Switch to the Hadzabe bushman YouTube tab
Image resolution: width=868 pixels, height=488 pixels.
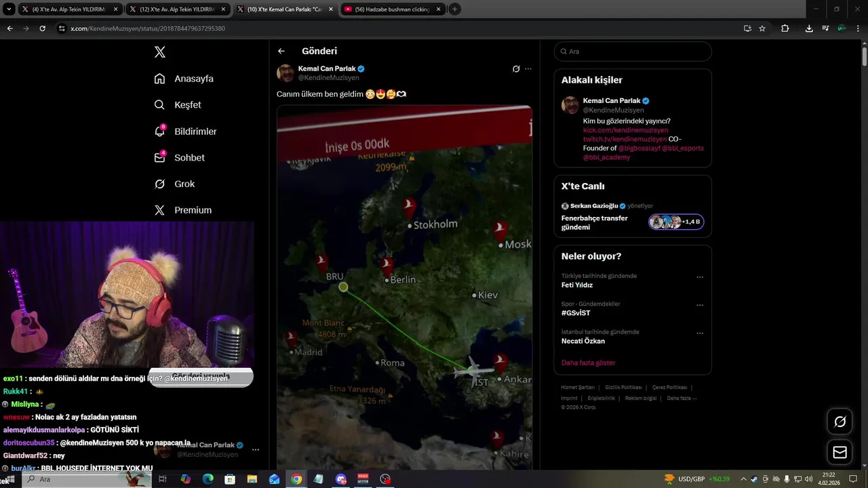tap(393, 9)
